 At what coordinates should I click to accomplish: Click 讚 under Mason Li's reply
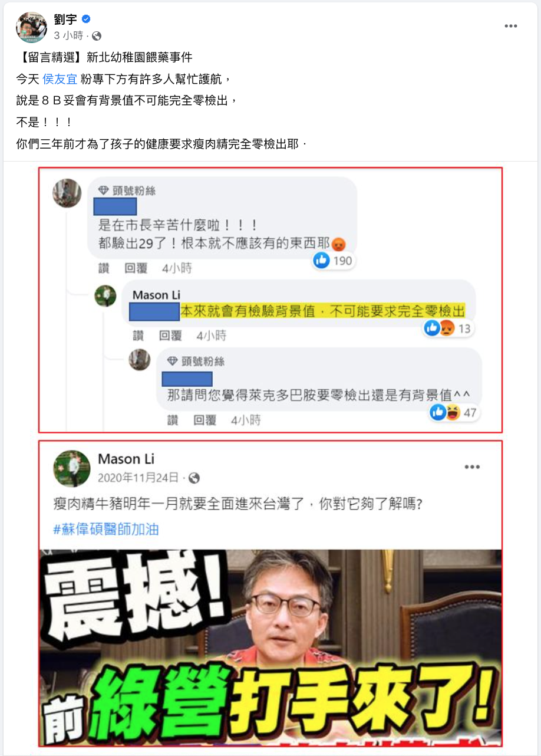pyautogui.click(x=138, y=336)
